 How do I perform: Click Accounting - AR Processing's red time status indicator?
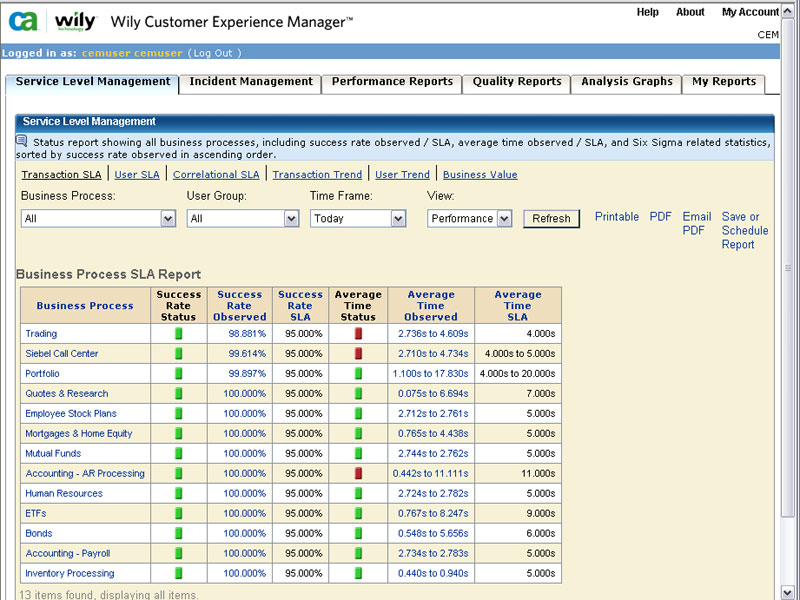pyautogui.click(x=358, y=473)
